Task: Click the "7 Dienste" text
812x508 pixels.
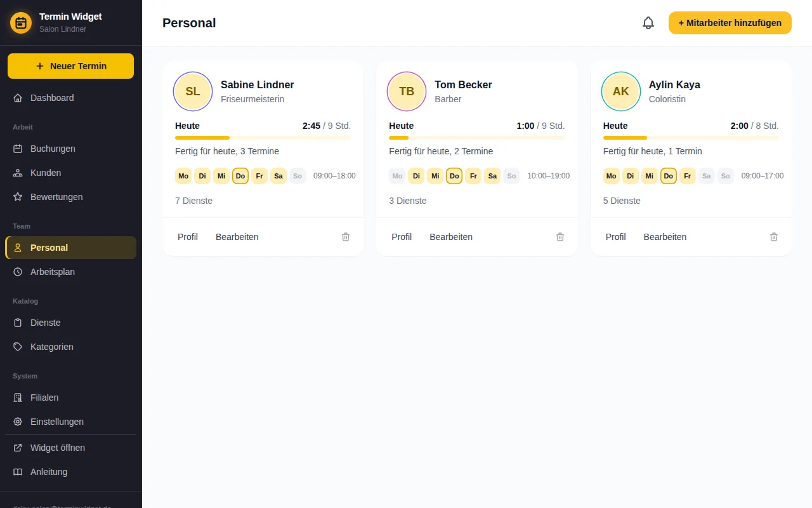Action: (x=194, y=201)
